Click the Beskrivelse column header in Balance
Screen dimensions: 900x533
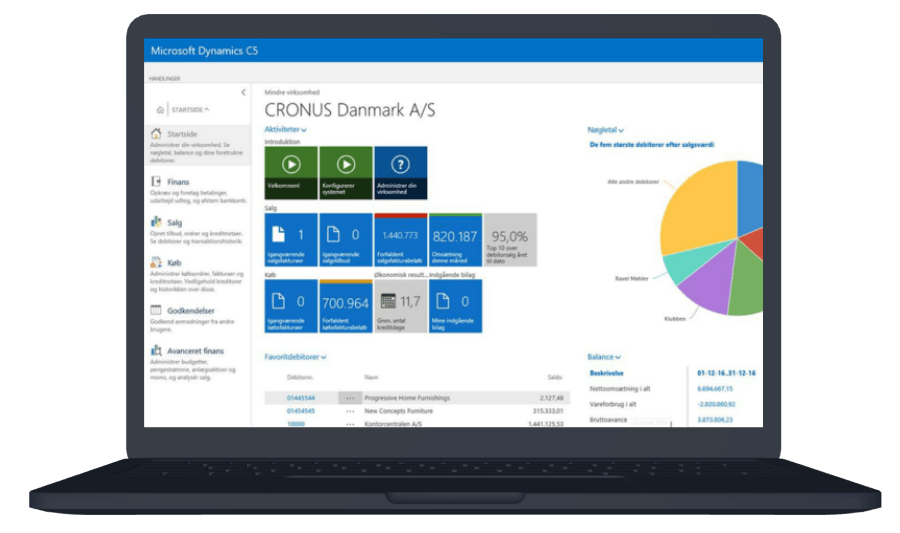606,373
